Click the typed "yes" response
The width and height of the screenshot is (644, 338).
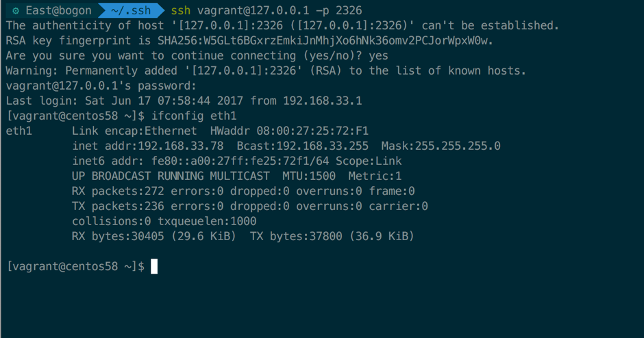tap(378, 55)
